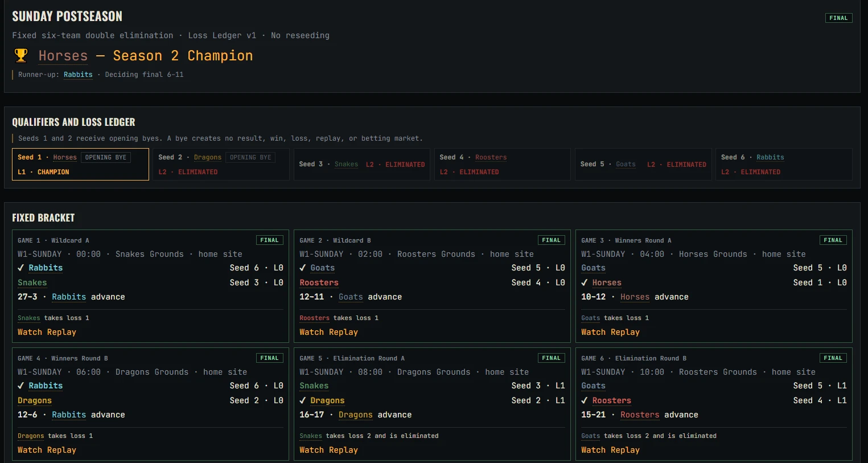Click the '16-17' score in Game 5

click(311, 415)
